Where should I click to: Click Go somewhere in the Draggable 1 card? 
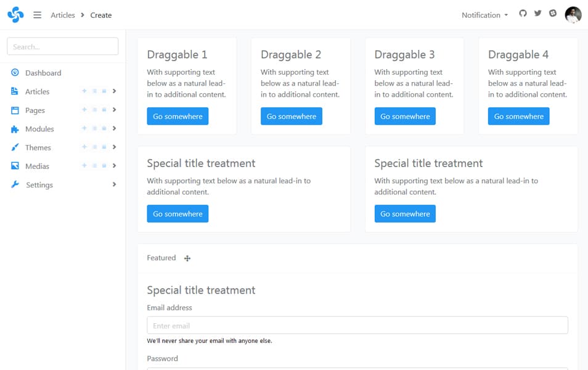click(x=178, y=117)
